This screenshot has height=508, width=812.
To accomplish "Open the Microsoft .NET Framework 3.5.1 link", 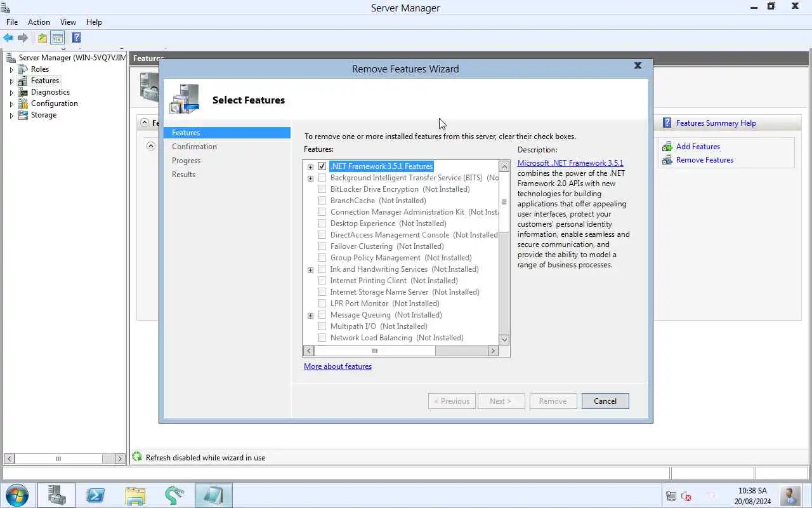I will (x=570, y=163).
